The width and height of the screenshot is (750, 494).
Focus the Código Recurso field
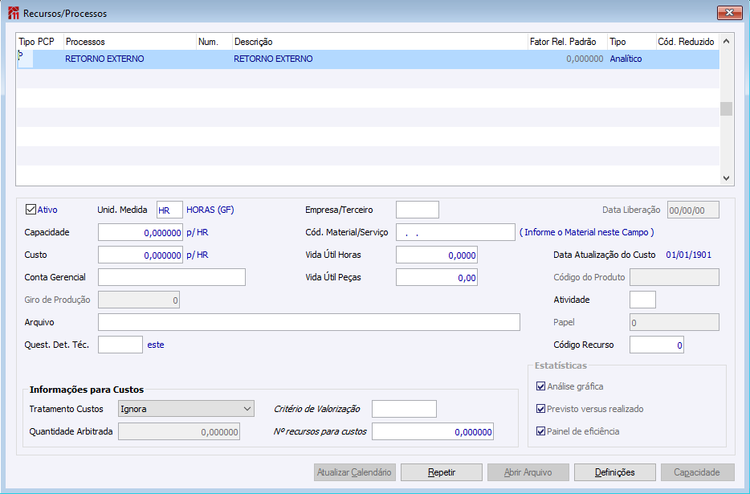coord(656,345)
